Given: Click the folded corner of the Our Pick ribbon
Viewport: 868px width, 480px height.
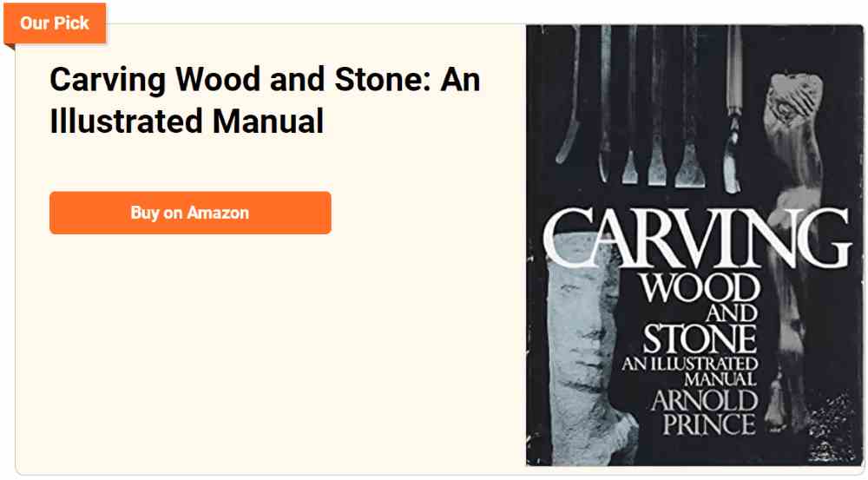Looking at the screenshot, I should point(10,47).
